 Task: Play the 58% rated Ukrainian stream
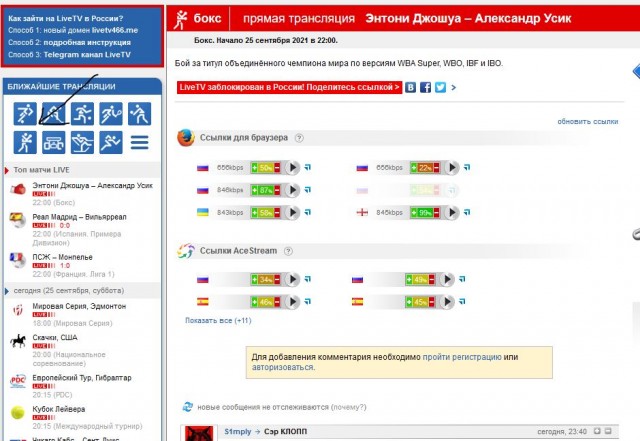[x=292, y=212]
